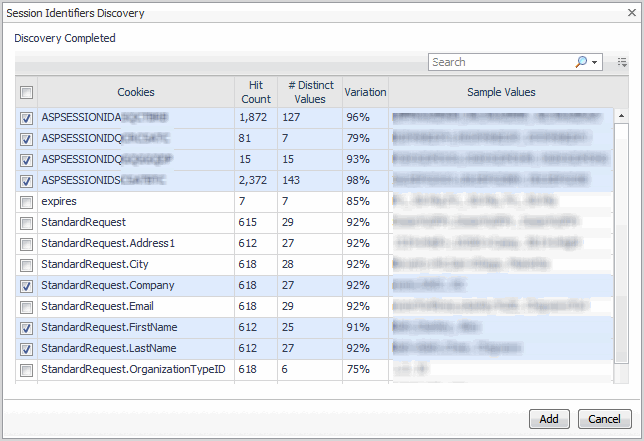Click the Variation column header
This screenshot has width=644, height=441.
click(365, 93)
